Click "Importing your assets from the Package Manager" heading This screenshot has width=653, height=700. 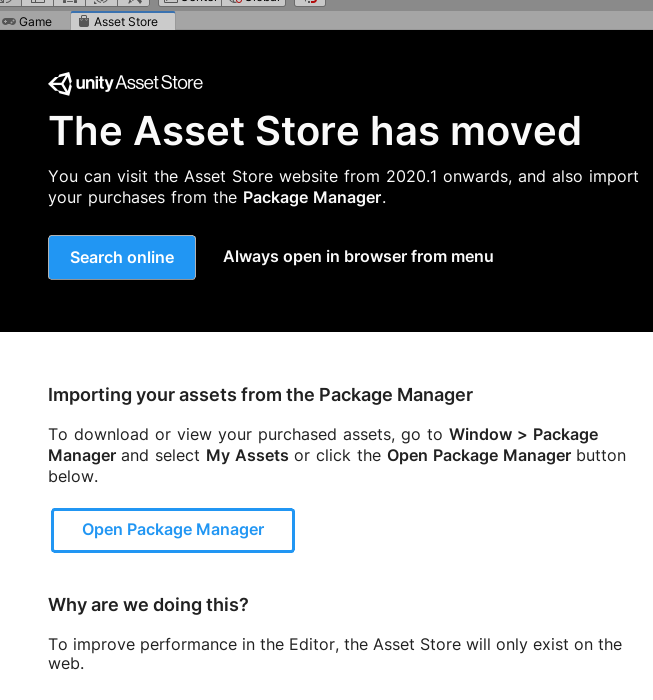260,395
